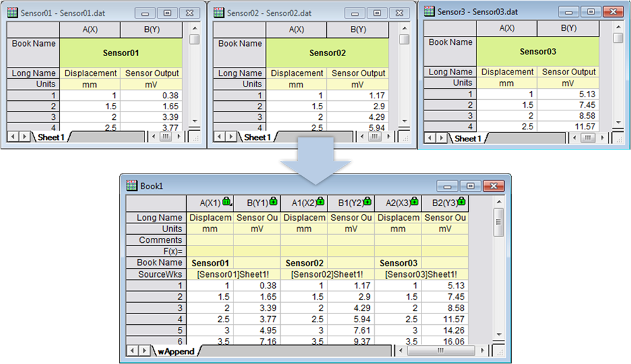
Task: Click the lock icon on column A(X1)
Action: 227,201
